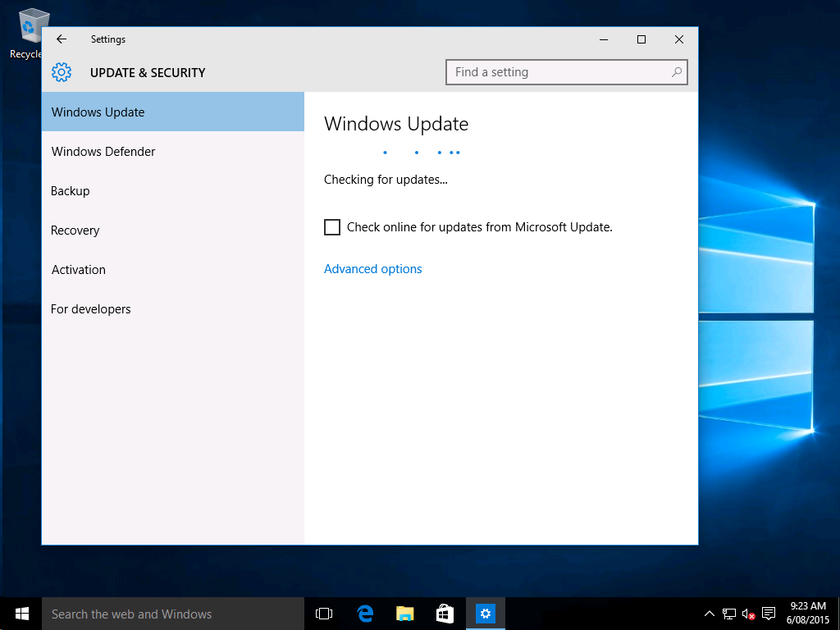The width and height of the screenshot is (840, 630).
Task: Open File Explorer from the taskbar
Action: (x=405, y=614)
